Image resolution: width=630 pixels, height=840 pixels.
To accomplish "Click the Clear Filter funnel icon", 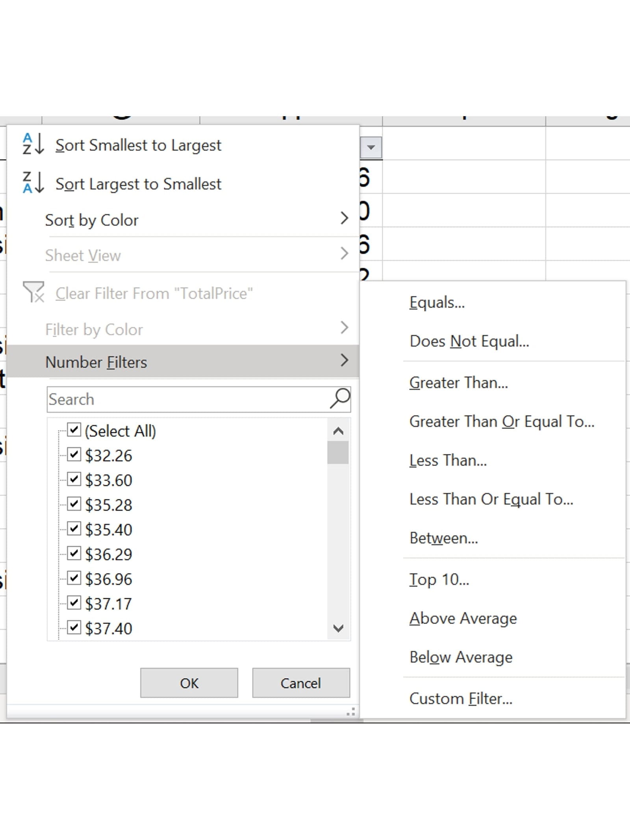I will [x=33, y=292].
